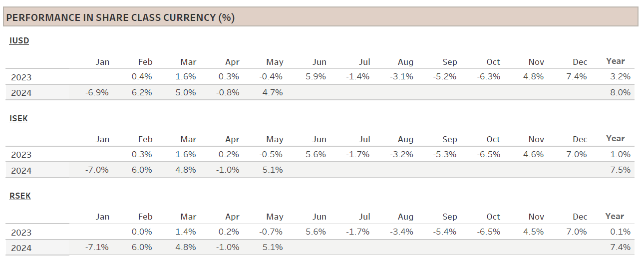
Task: Click RSEK February 2023 value 0.0%
Action: (x=142, y=232)
